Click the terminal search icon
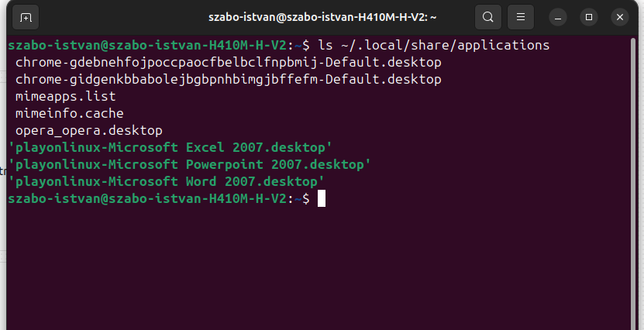Image resolution: width=644 pixels, height=330 pixels. 487,16
